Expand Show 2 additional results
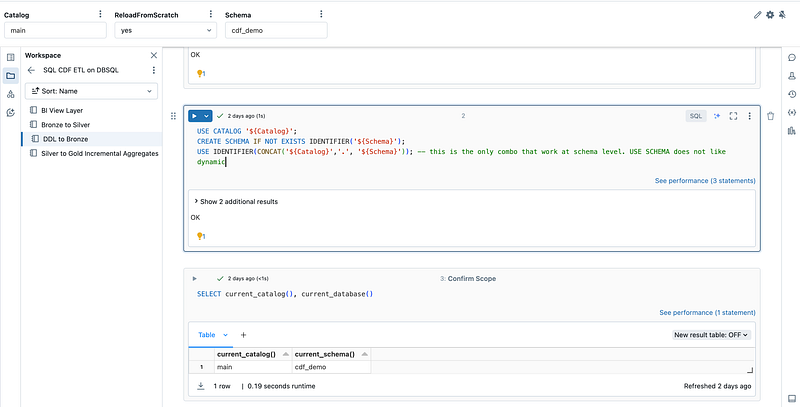 tap(236, 201)
